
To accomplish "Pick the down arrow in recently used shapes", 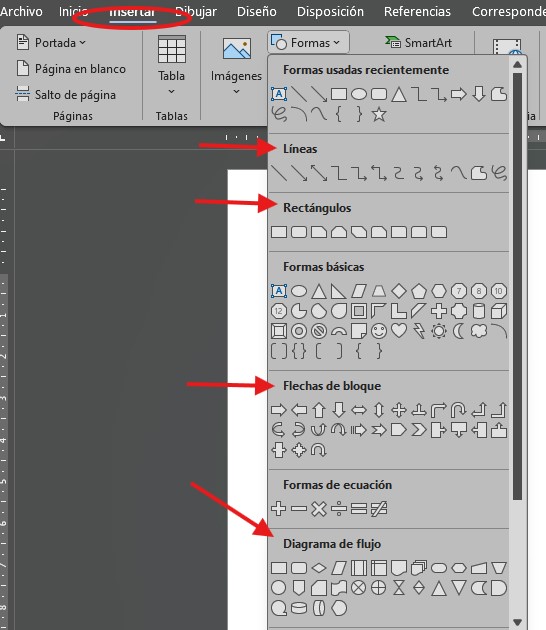I will coord(479,95).
